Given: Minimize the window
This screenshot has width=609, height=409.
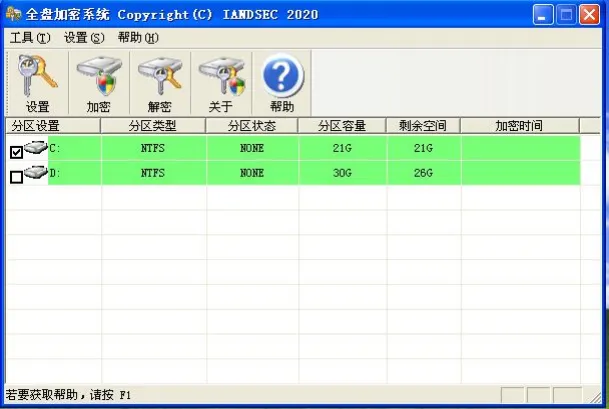Looking at the screenshot, I should (x=543, y=15).
